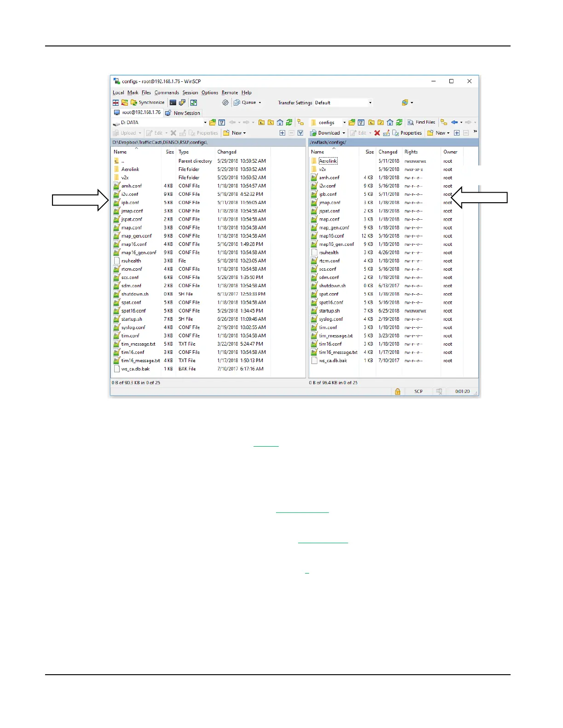Screen dimensions: 563x728
Task: Select the remote Aerolink folder
Action: [328, 161]
